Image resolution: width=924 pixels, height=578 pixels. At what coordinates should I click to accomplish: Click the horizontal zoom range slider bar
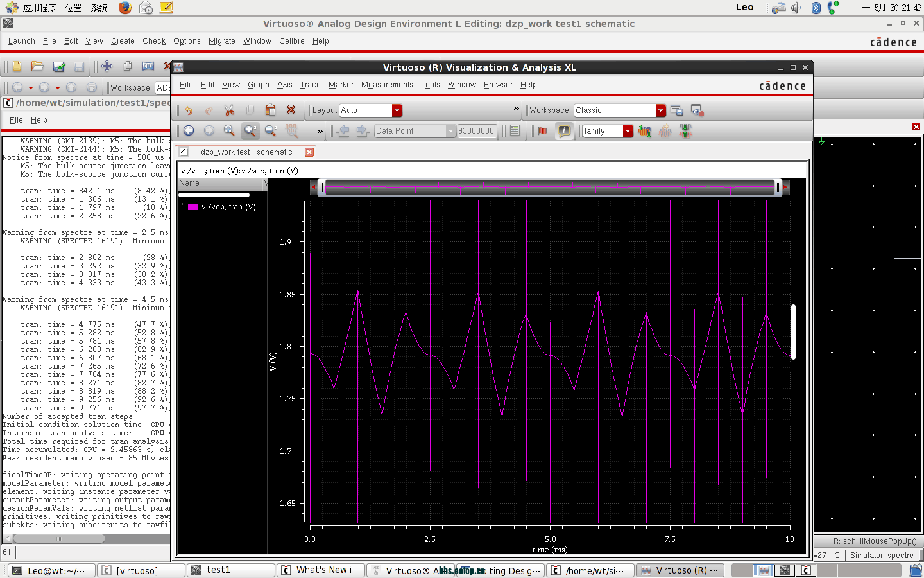coord(551,188)
